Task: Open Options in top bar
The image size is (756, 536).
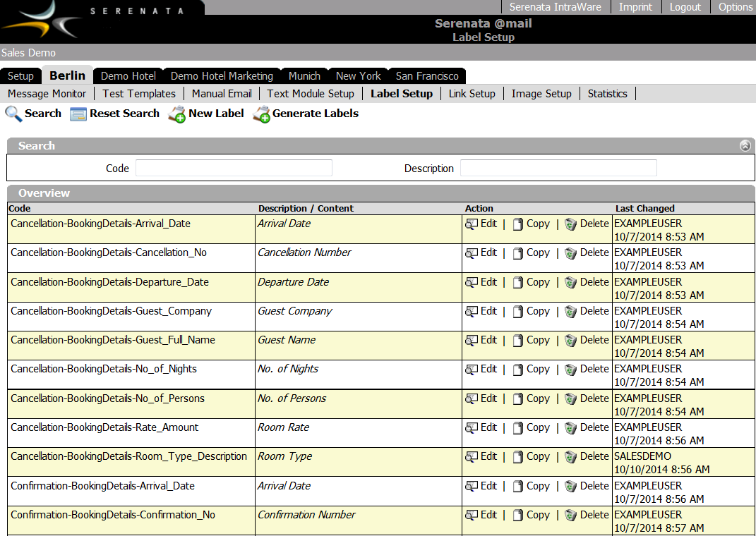Action: pyautogui.click(x=736, y=7)
